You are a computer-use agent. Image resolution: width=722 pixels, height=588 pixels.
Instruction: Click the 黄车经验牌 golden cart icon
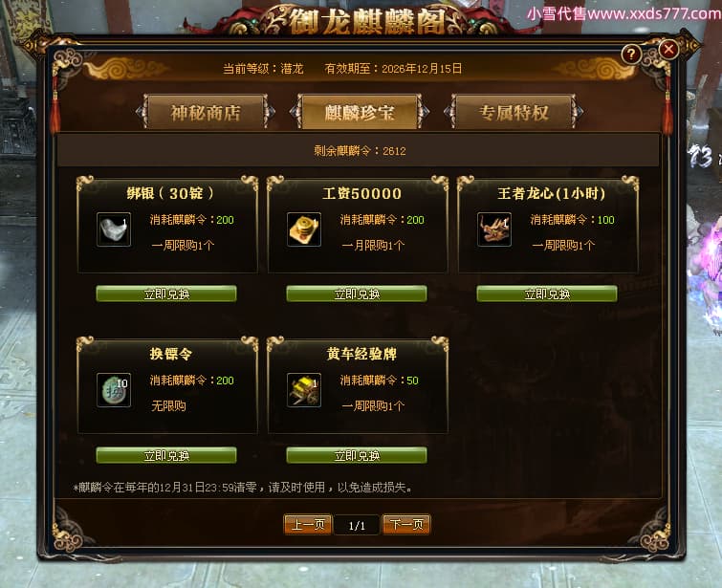point(304,390)
